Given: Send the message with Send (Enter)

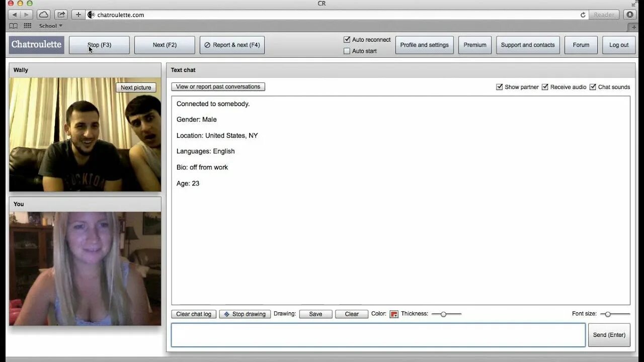Looking at the screenshot, I should (x=609, y=335).
